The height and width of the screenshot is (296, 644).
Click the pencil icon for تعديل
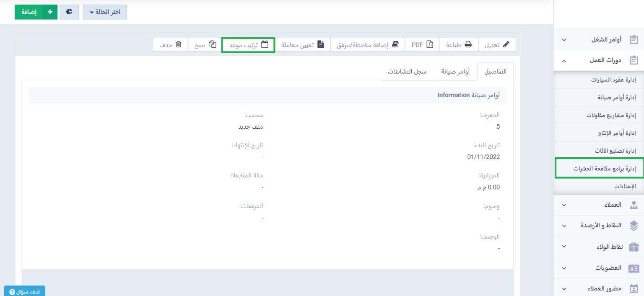[x=506, y=44]
